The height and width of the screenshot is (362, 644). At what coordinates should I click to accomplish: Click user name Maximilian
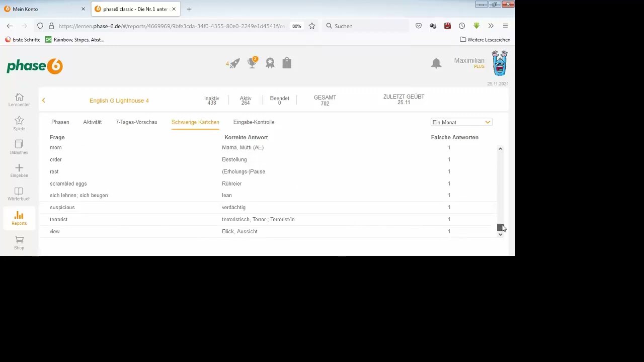pos(469,60)
